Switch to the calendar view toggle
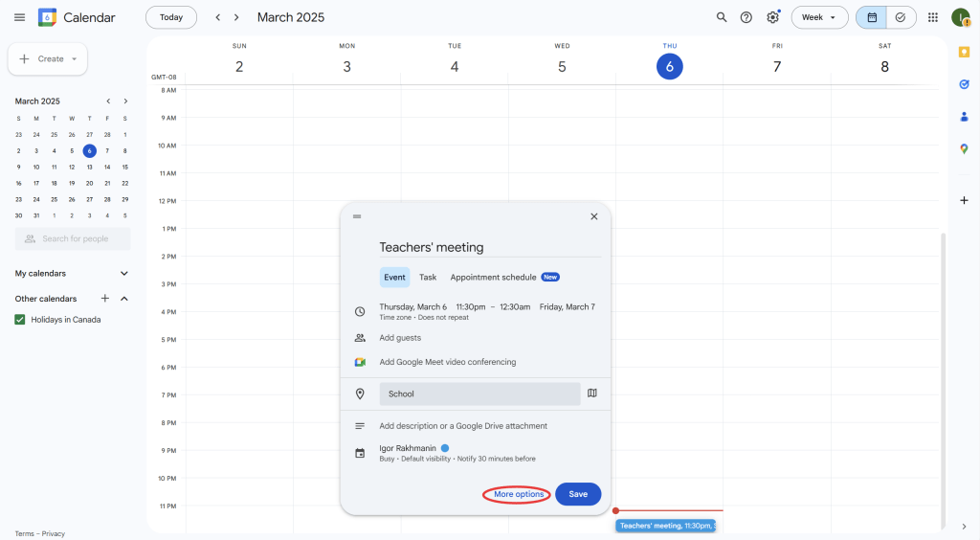 click(872, 17)
